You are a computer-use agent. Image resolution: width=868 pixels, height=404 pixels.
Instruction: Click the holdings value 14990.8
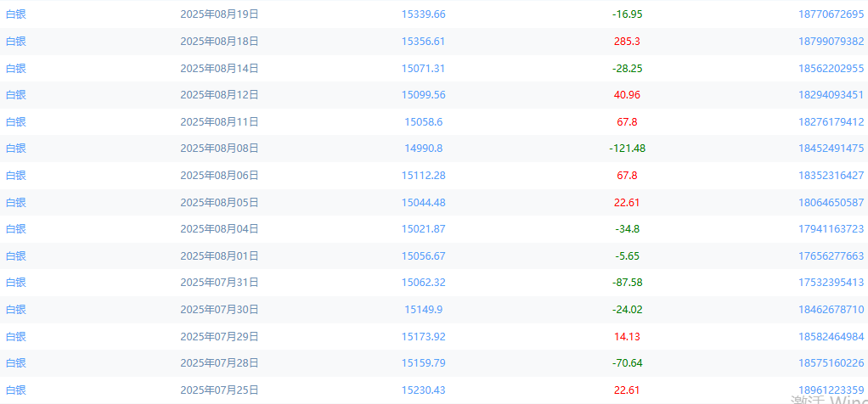click(x=424, y=149)
